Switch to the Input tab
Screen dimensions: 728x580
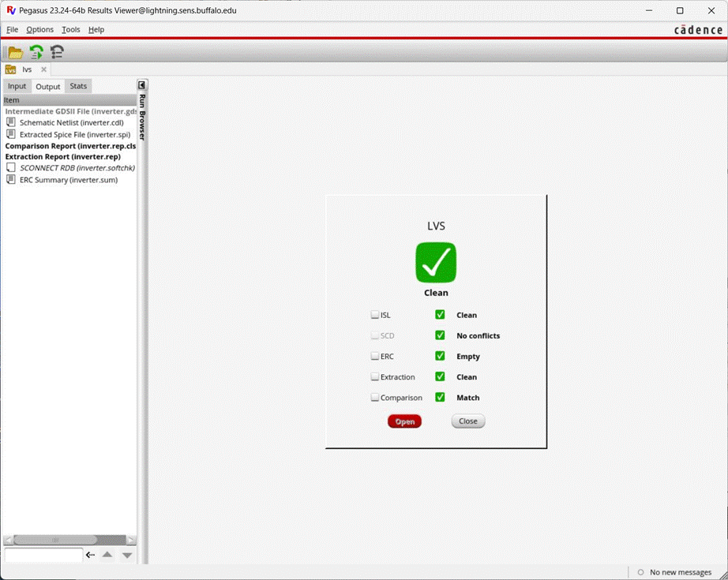pyautogui.click(x=17, y=86)
